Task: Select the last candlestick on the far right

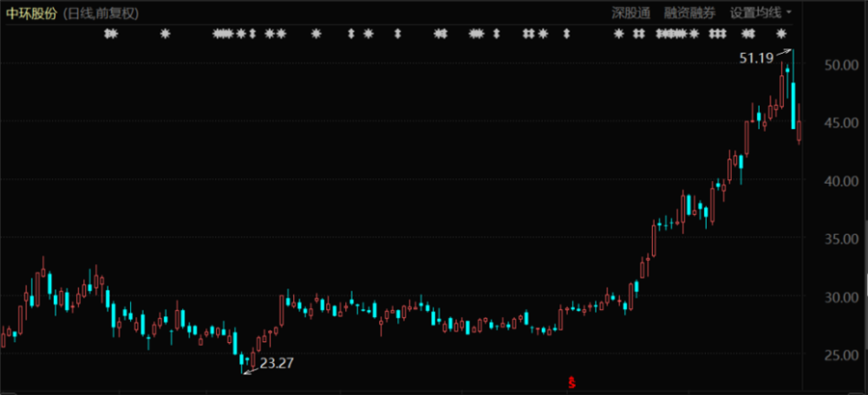Action: [x=799, y=133]
